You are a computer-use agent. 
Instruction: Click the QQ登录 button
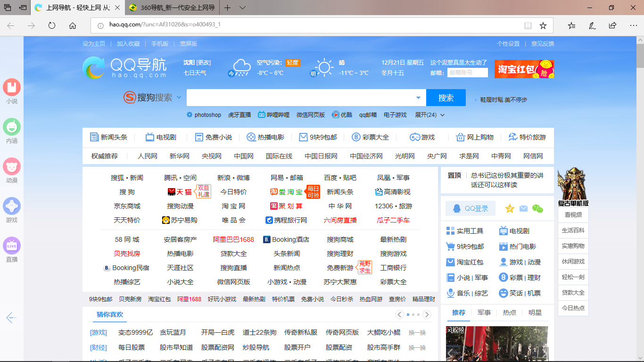(x=471, y=208)
